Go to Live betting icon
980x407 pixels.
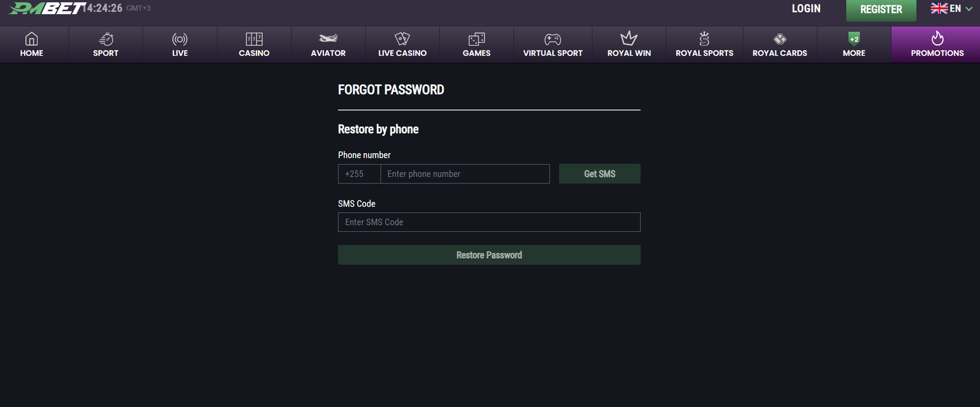click(180, 39)
